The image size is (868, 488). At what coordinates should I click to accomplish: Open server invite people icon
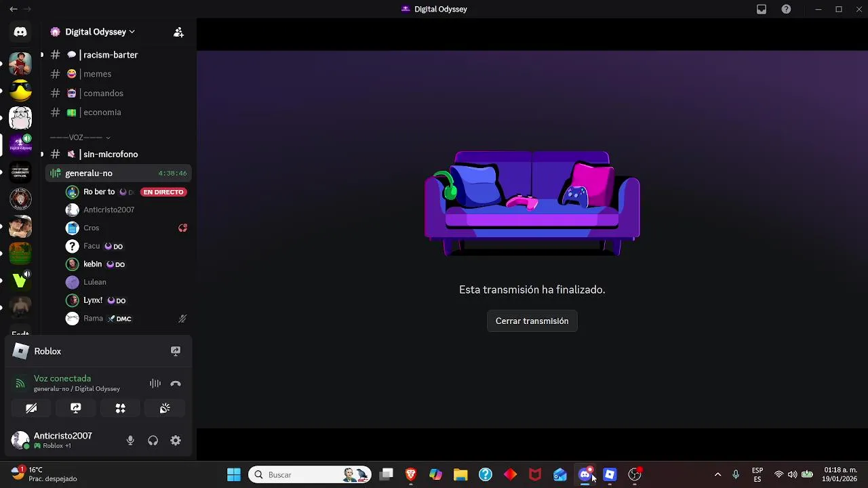[178, 32]
